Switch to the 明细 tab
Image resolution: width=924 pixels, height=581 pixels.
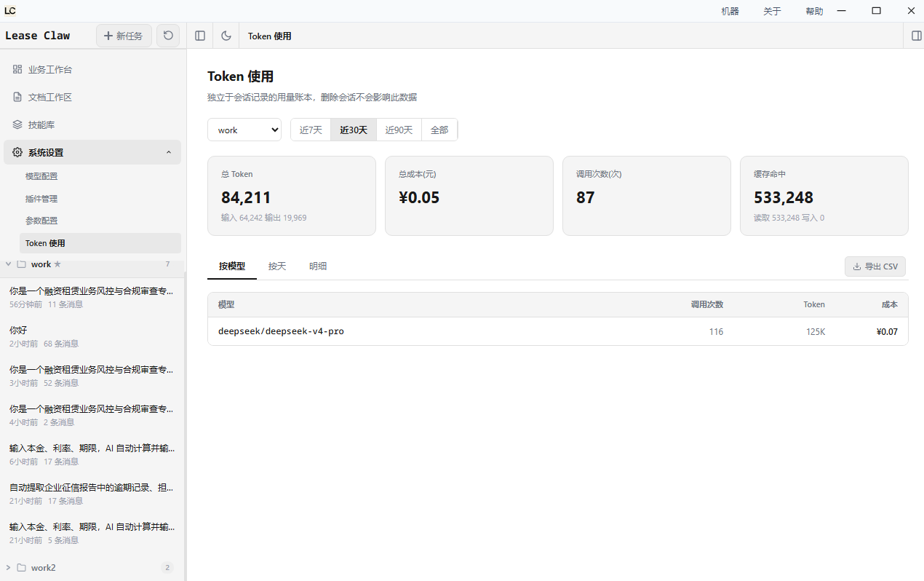pyautogui.click(x=318, y=266)
